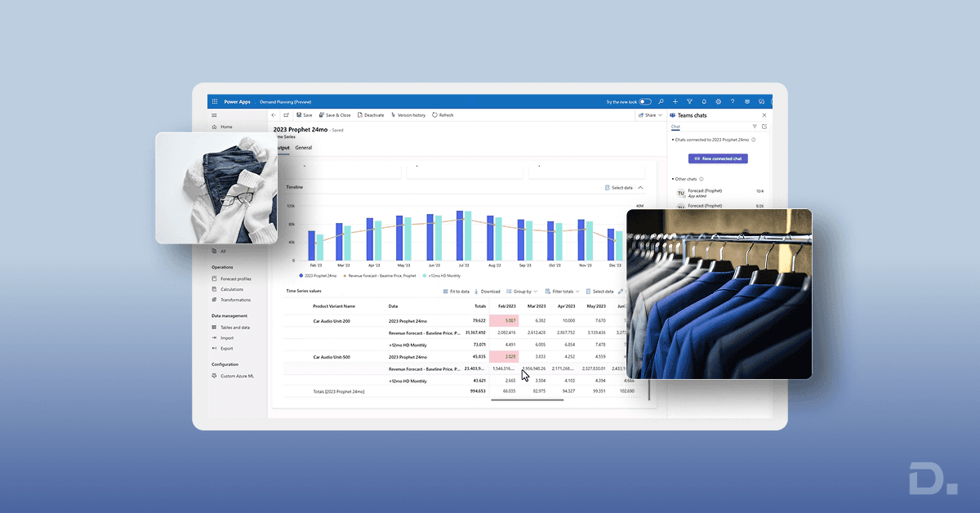Click +12mo HD Monthly legend swatch
Screen dimensions: 980x513
coord(424,276)
